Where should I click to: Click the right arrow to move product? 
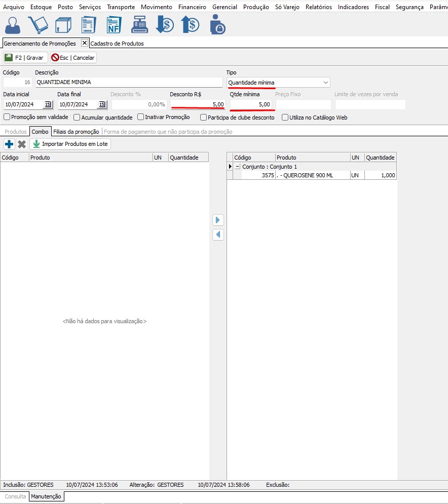click(218, 220)
